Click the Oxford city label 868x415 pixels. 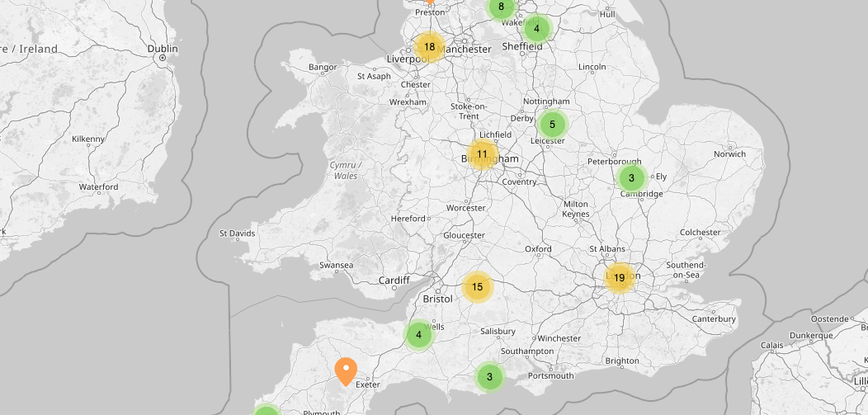tap(538, 248)
